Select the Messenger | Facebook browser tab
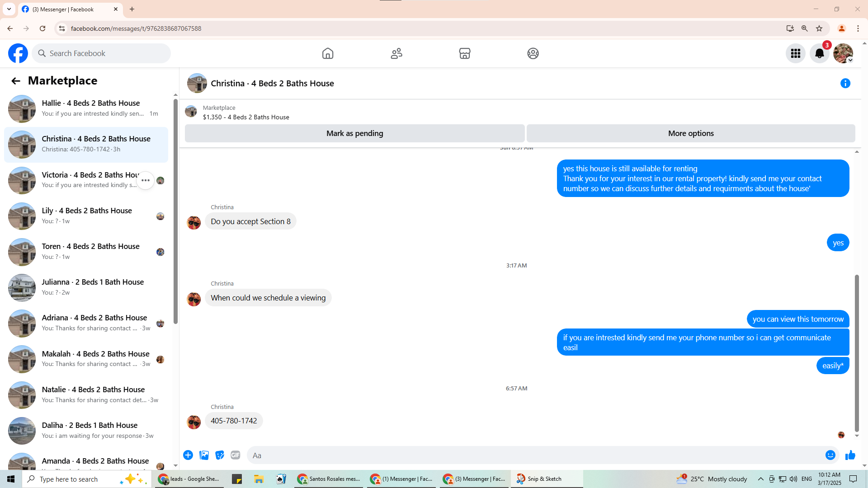Viewport: 868px width, 488px height. 69,9
